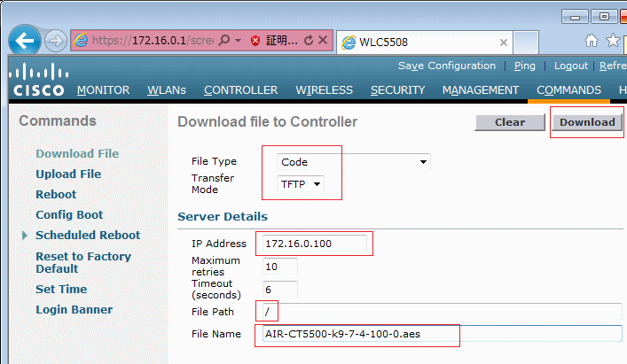Click the File Path field
The width and height of the screenshot is (627, 364).
point(443,312)
